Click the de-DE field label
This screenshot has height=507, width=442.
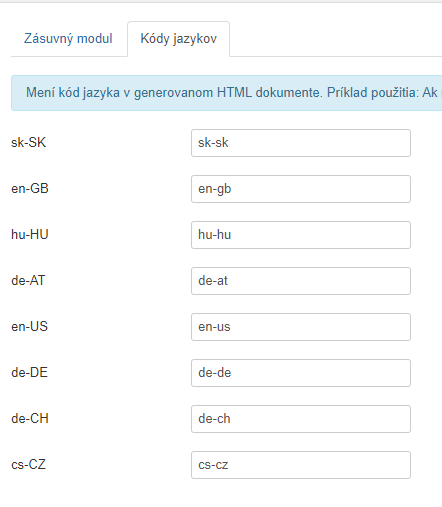[x=29, y=373]
